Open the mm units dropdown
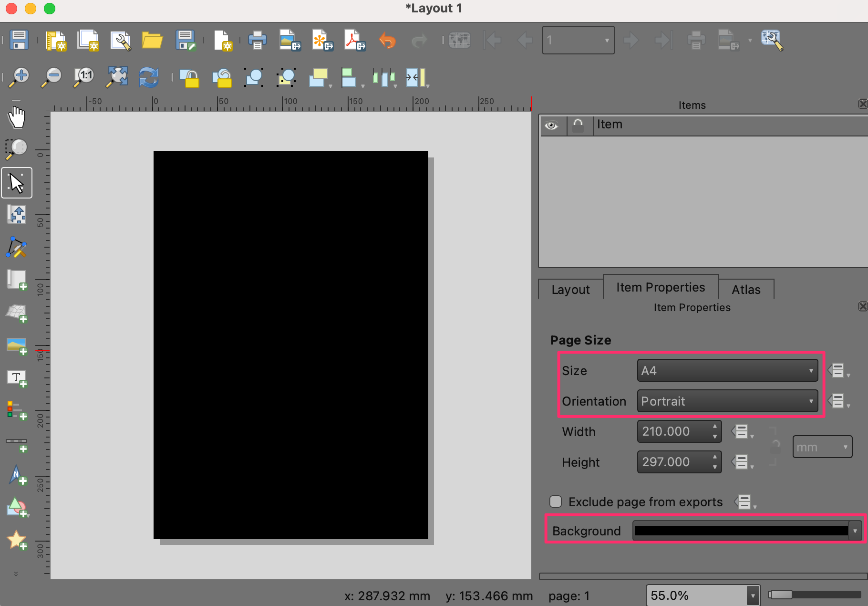 [x=822, y=447]
